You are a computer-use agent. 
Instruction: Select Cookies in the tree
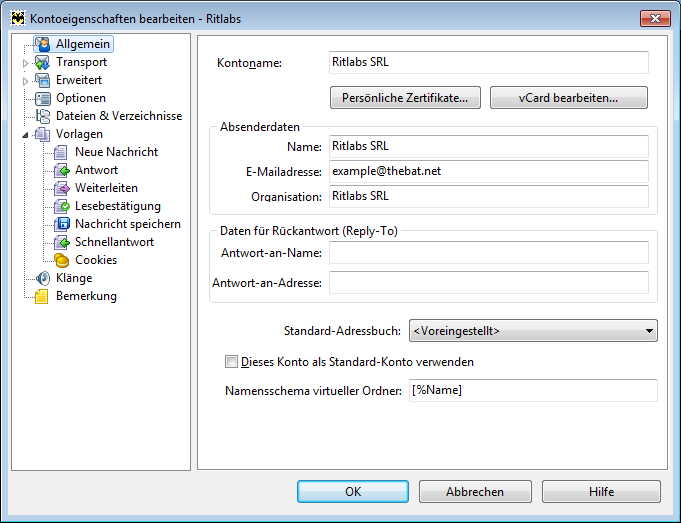pos(96,260)
